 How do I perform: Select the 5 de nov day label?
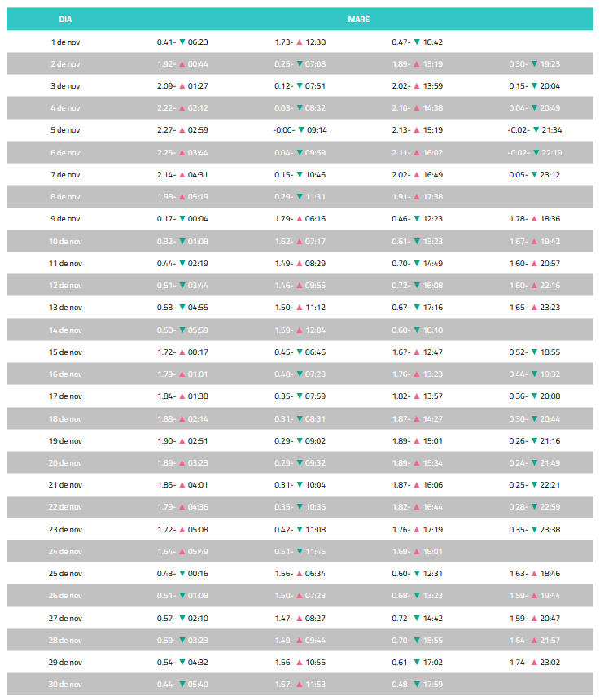point(66,130)
